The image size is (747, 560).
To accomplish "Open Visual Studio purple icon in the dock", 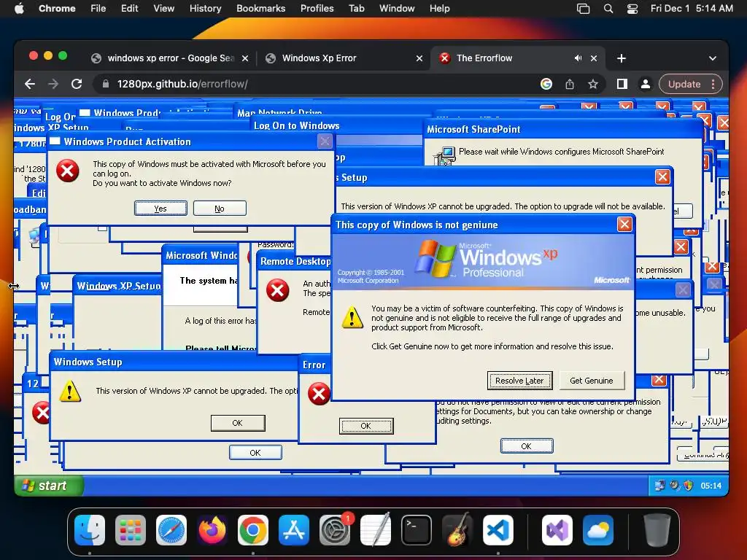I will coord(557,530).
